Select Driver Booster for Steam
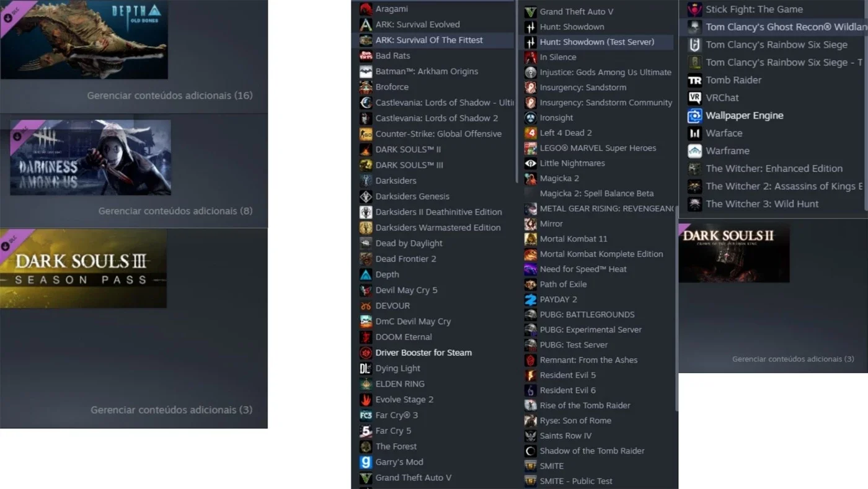Screen dimensions: 868x489 point(423,352)
